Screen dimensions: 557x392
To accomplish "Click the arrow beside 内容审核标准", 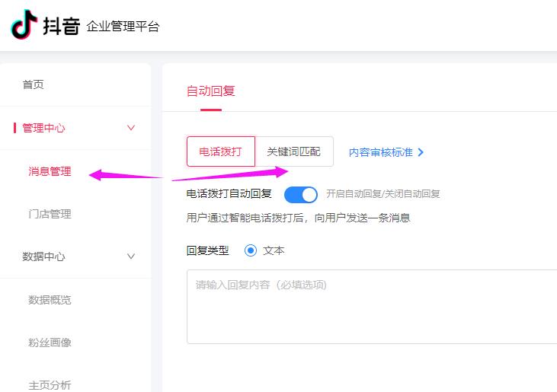I will point(421,152).
